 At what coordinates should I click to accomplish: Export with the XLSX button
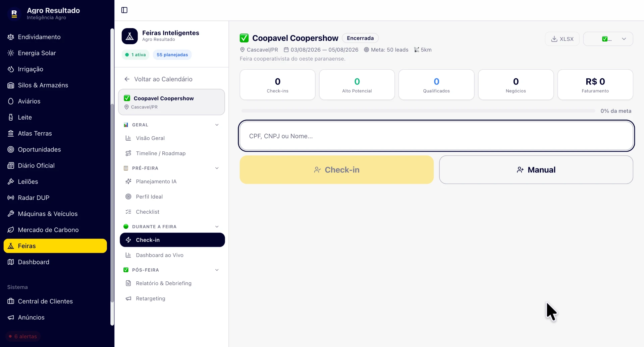[x=562, y=39]
